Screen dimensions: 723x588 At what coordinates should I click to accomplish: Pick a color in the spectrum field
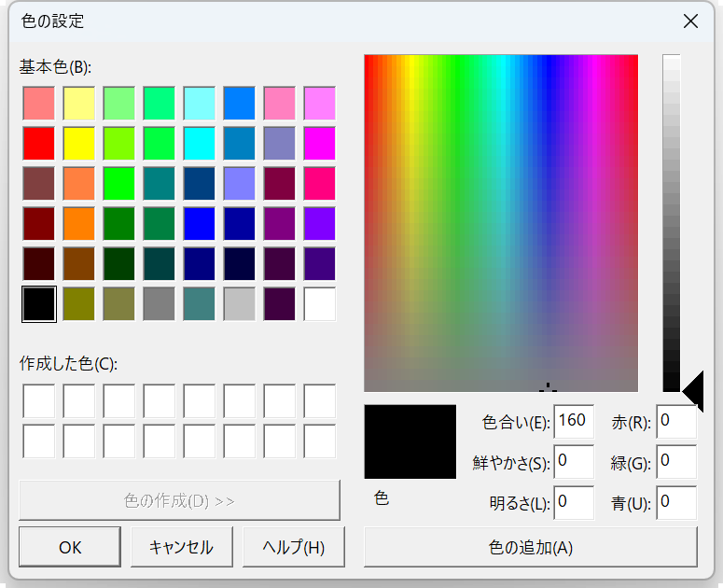pyautogui.click(x=501, y=223)
